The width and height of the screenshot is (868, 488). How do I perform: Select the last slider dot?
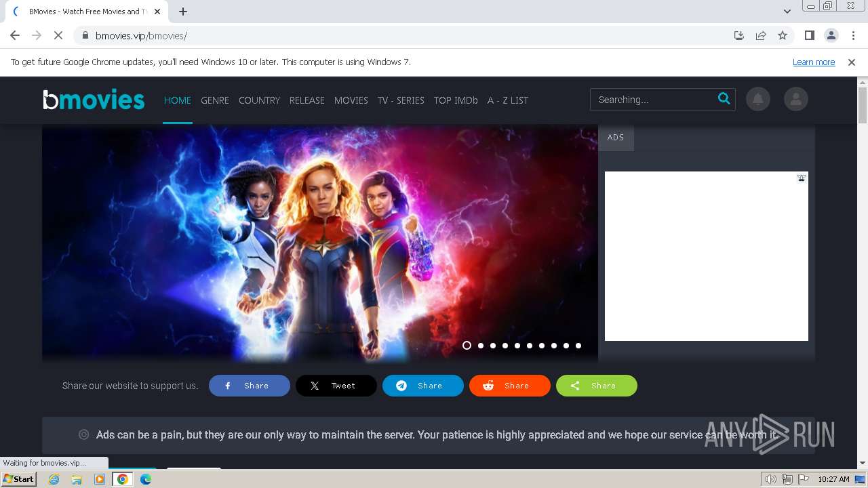[578, 346]
